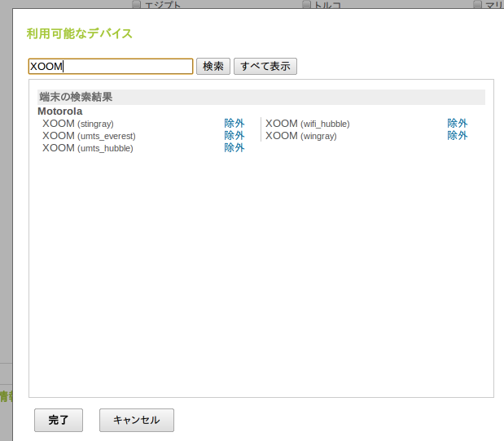Click the Motorola manufacturer heading
Viewport: 504px width, 441px height.
coord(60,111)
